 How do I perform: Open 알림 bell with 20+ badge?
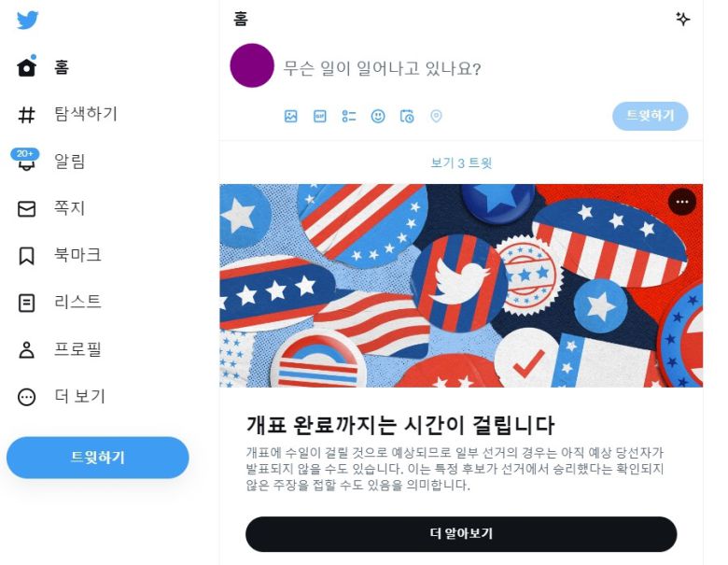click(x=25, y=160)
